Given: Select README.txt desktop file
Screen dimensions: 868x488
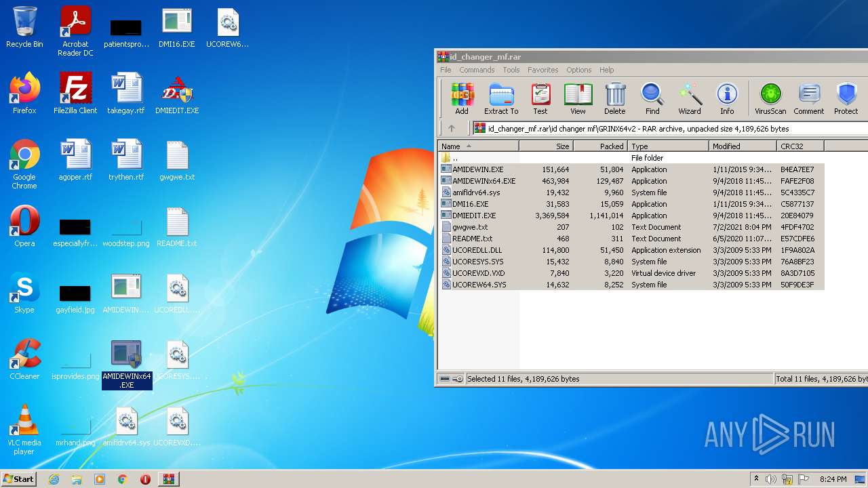Looking at the screenshot, I should coord(177,226).
